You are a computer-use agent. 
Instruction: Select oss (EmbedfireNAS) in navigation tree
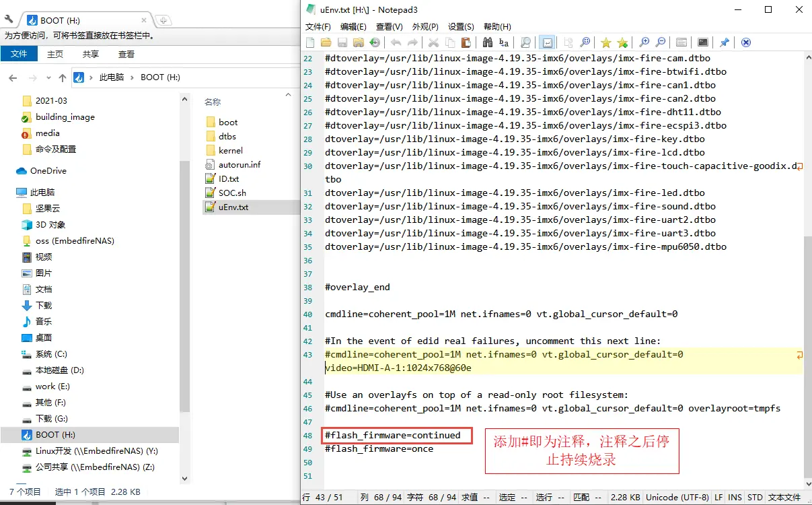[75, 241]
